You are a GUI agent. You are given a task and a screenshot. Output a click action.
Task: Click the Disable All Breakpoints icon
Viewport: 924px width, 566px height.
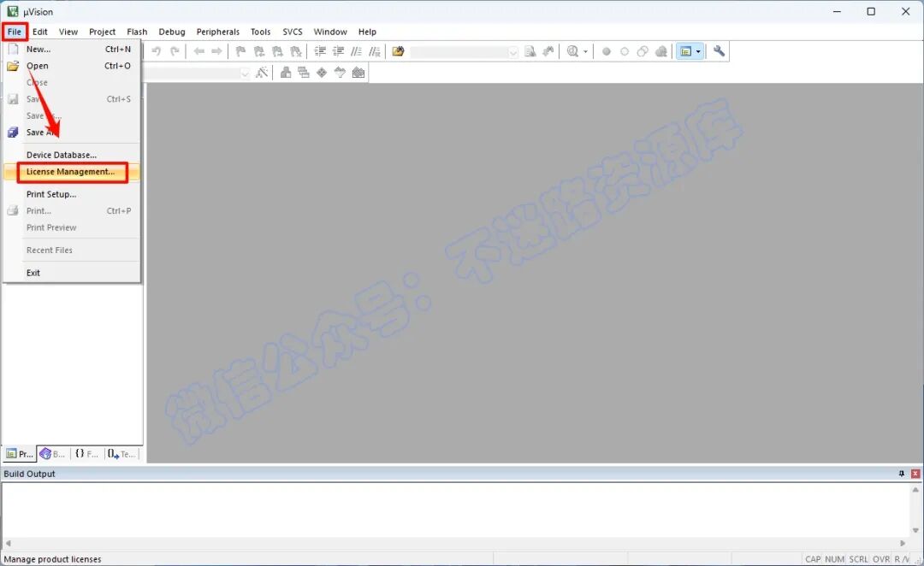pos(643,51)
